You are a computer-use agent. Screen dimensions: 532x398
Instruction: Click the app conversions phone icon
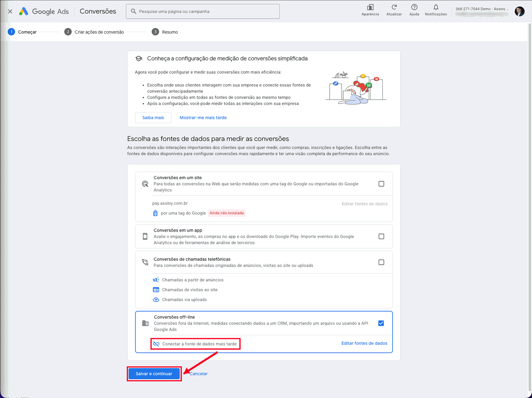tap(145, 237)
